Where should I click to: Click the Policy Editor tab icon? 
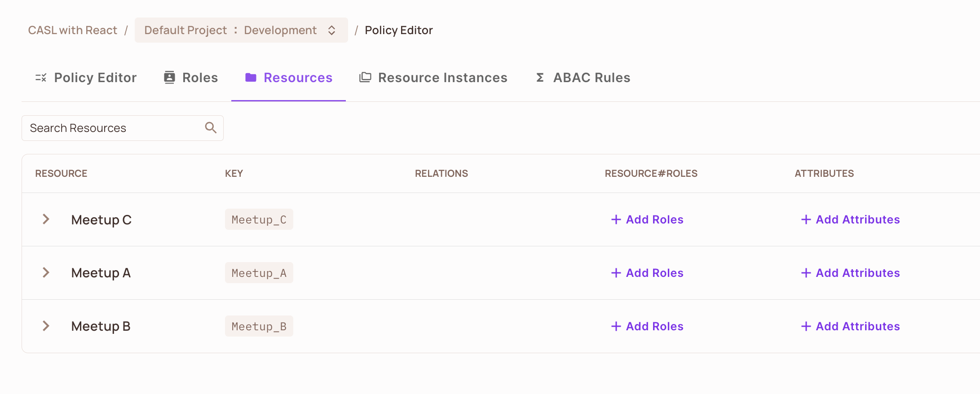tap(41, 78)
